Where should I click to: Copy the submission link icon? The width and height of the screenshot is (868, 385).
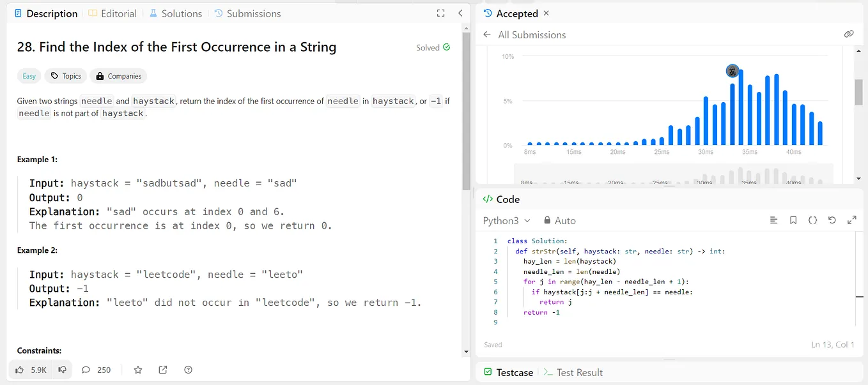click(x=849, y=34)
